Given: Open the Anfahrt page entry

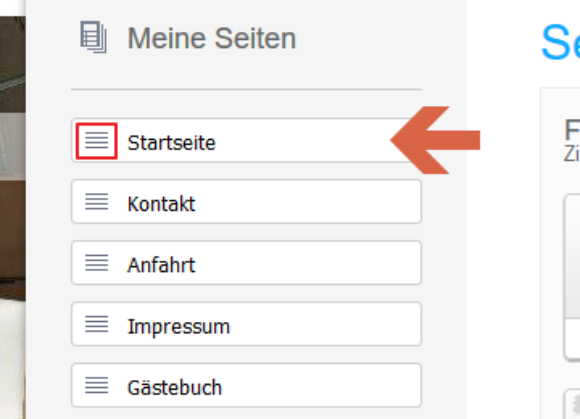Looking at the screenshot, I should (x=246, y=263).
